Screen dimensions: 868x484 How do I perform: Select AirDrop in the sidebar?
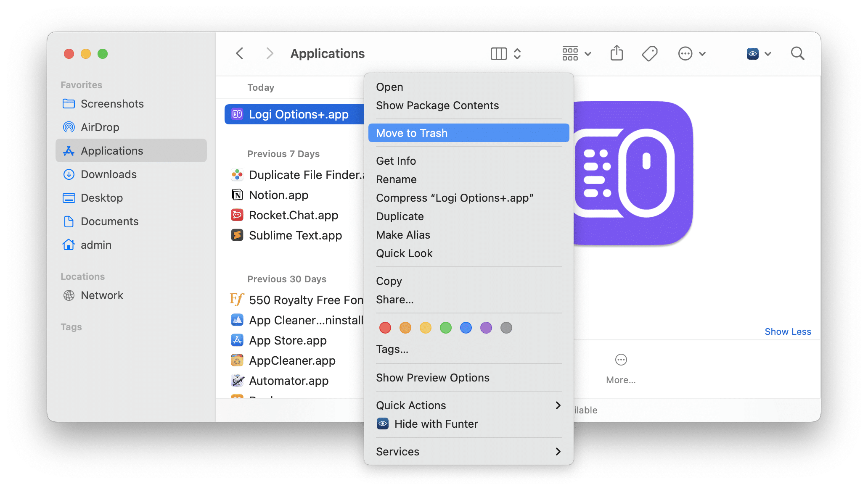click(131, 127)
